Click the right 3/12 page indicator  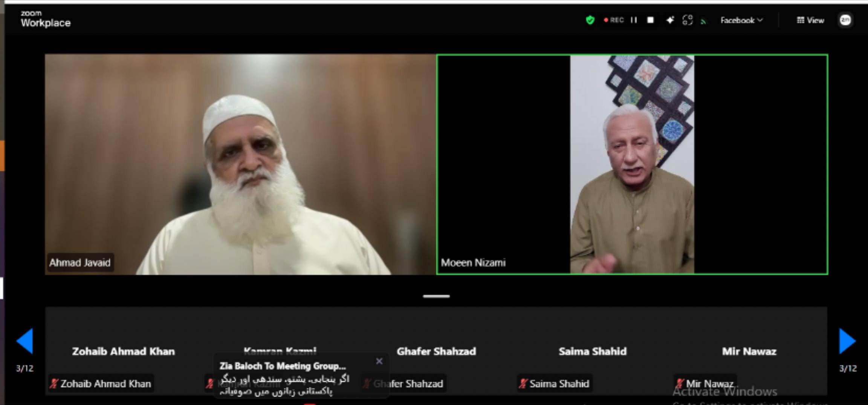(x=848, y=368)
